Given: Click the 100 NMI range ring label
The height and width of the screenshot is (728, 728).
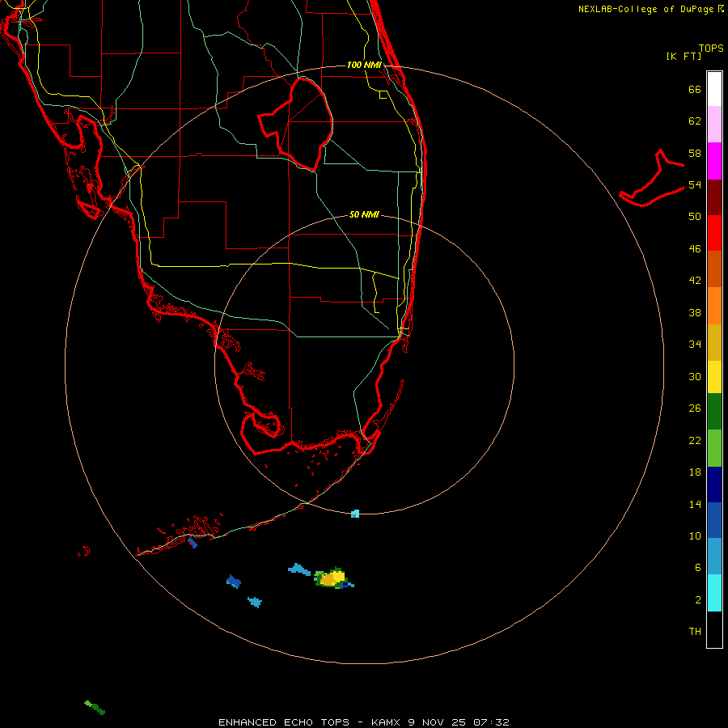Looking at the screenshot, I should (364, 65).
